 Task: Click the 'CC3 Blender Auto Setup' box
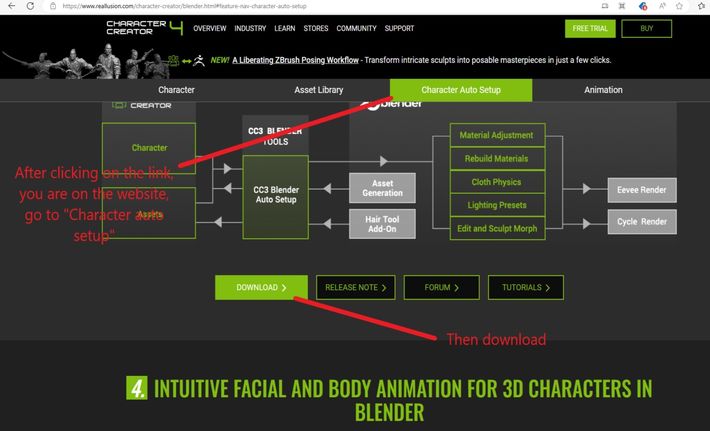point(276,197)
